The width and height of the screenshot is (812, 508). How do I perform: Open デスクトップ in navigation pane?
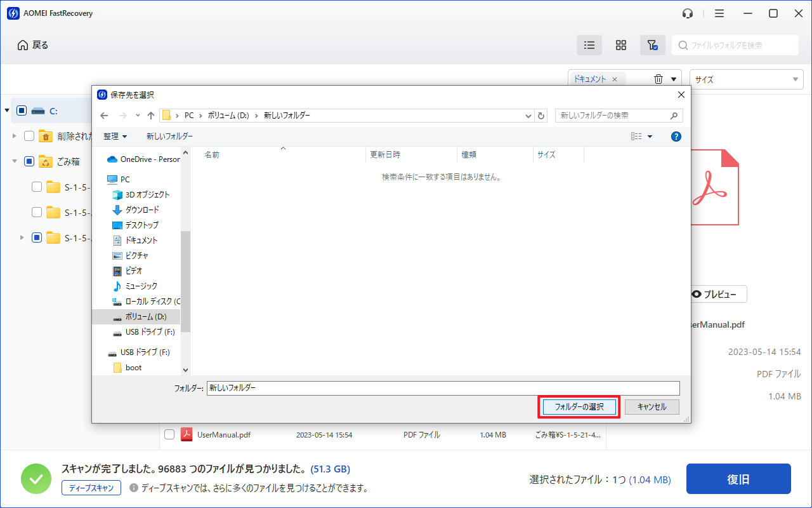coord(136,225)
